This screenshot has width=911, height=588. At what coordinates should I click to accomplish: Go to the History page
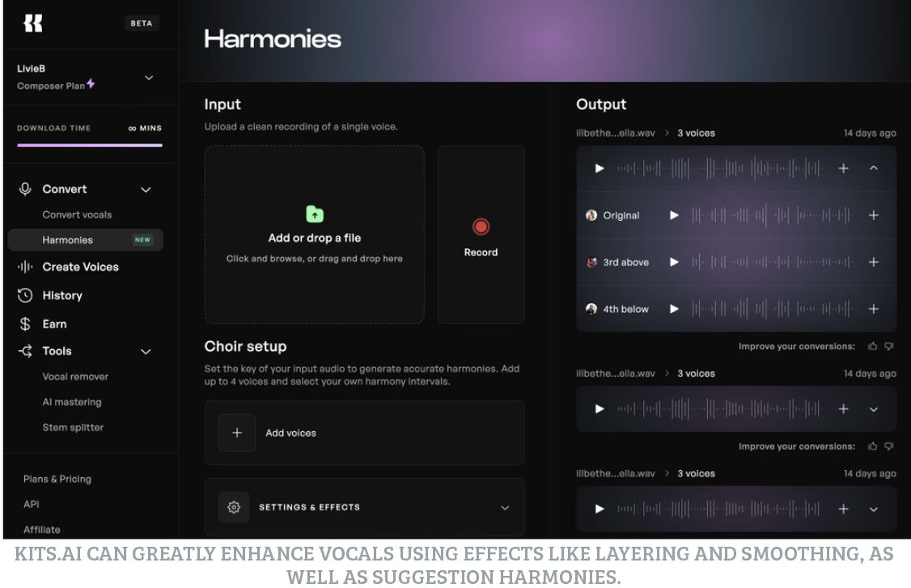point(62,295)
